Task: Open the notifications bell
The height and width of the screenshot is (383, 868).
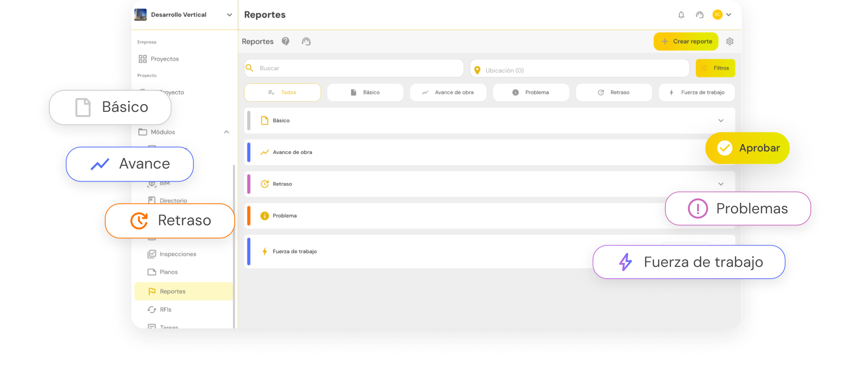Action: tap(681, 15)
